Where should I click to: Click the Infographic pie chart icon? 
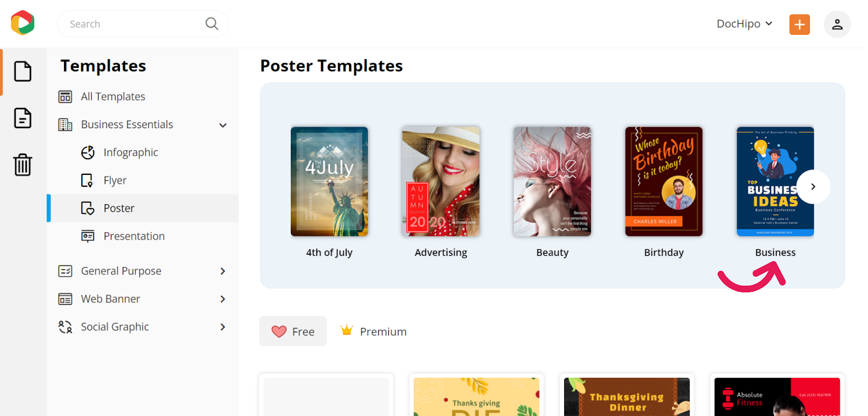point(88,153)
